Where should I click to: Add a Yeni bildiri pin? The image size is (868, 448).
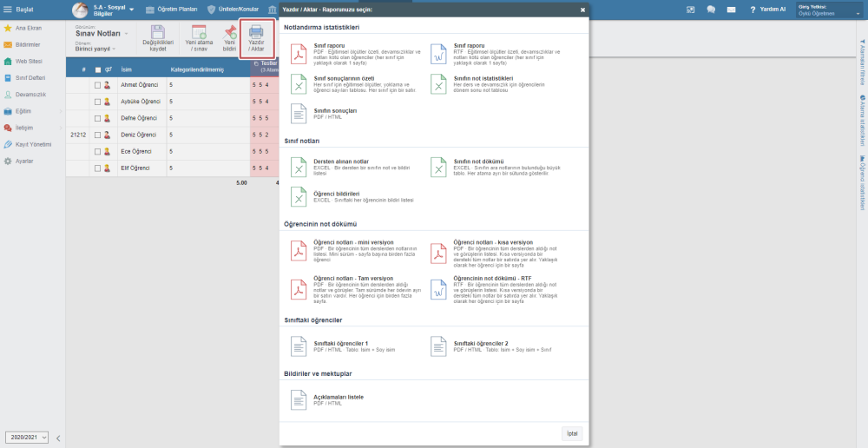coord(229,39)
